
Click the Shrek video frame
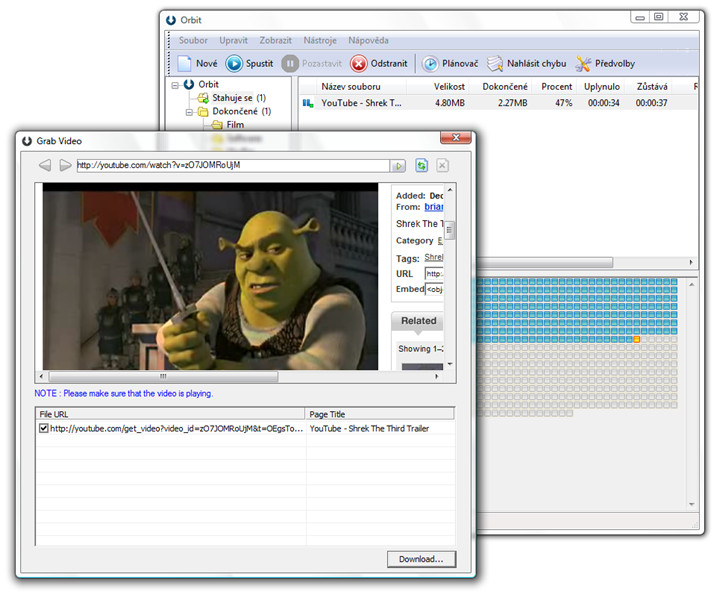210,276
